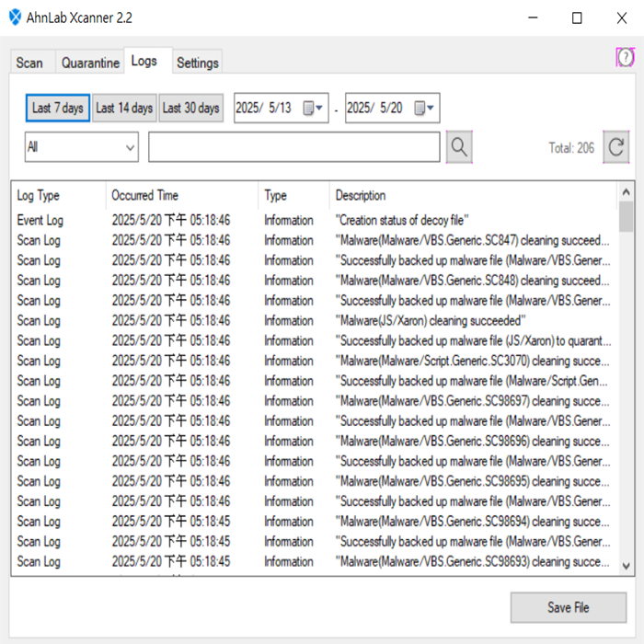This screenshot has height=644, width=644.
Task: Select 'backed up malware file (JS/Xaron)' row
Action: tap(315, 341)
